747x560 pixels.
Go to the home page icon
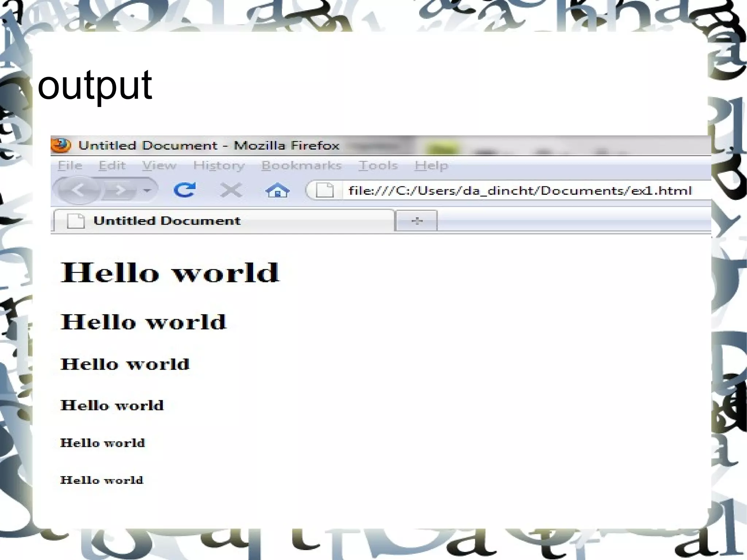click(278, 190)
